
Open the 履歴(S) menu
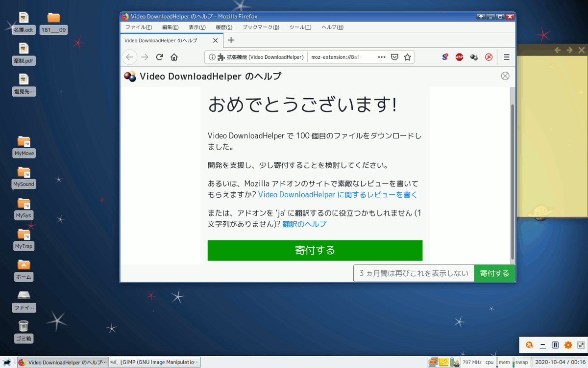(x=224, y=27)
